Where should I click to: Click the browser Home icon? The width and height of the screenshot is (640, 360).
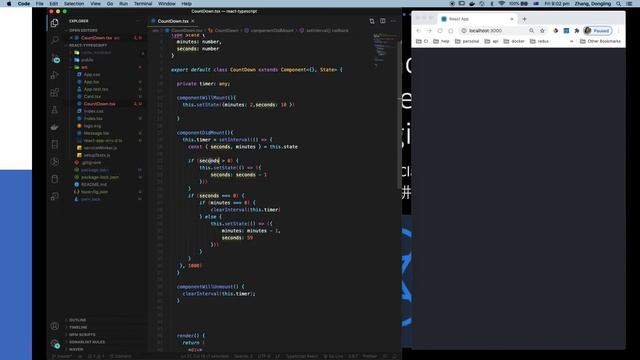(451, 31)
